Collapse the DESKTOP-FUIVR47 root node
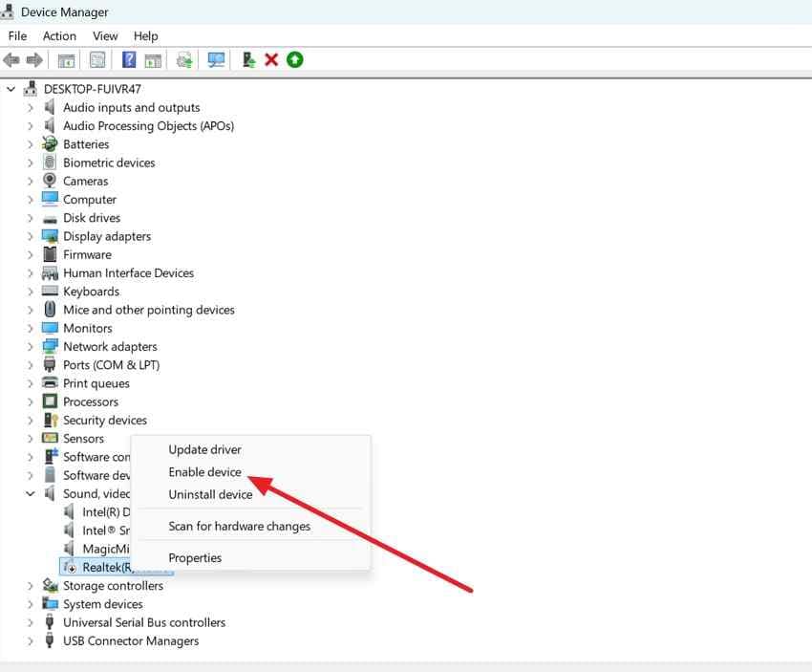The width and height of the screenshot is (812, 672). point(11,89)
